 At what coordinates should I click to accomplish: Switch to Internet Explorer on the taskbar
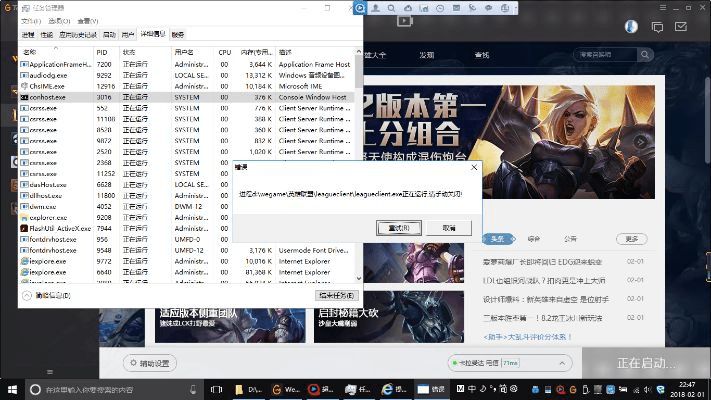click(x=394, y=390)
